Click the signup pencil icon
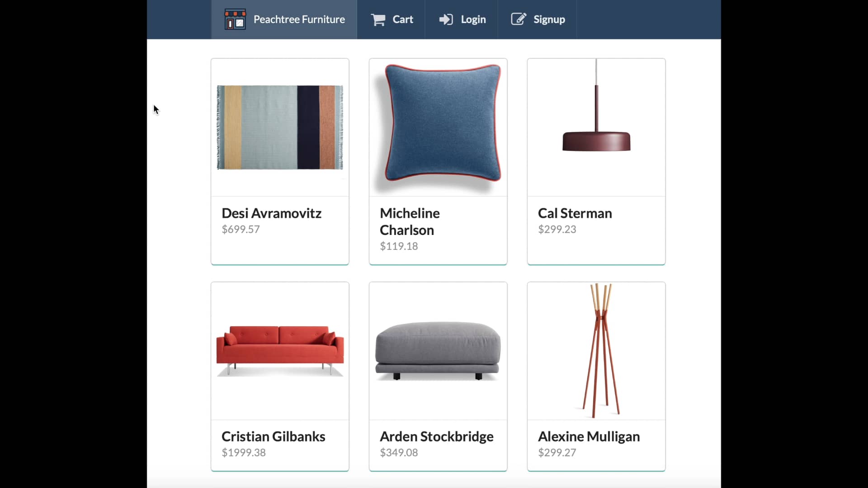Image resolution: width=868 pixels, height=488 pixels. [519, 19]
